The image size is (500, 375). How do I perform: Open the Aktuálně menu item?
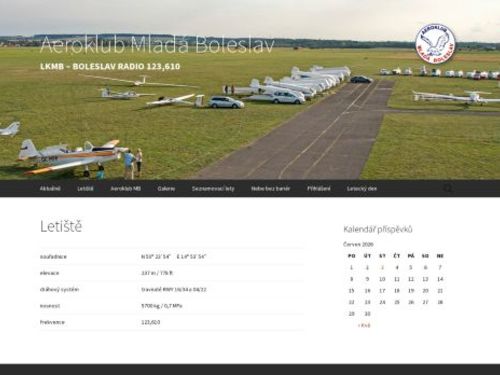click(50, 189)
